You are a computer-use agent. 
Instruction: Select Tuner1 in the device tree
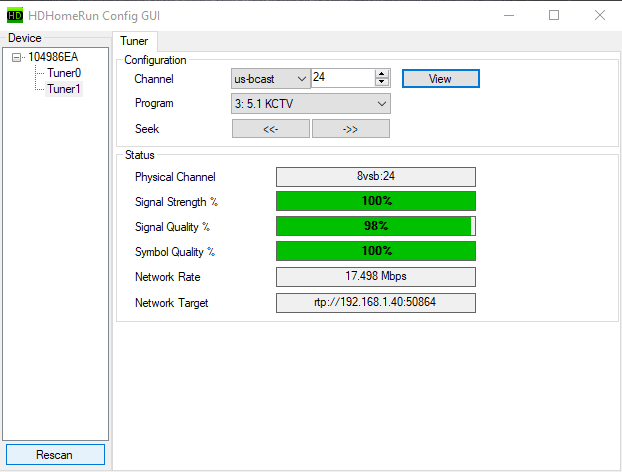pos(64,89)
